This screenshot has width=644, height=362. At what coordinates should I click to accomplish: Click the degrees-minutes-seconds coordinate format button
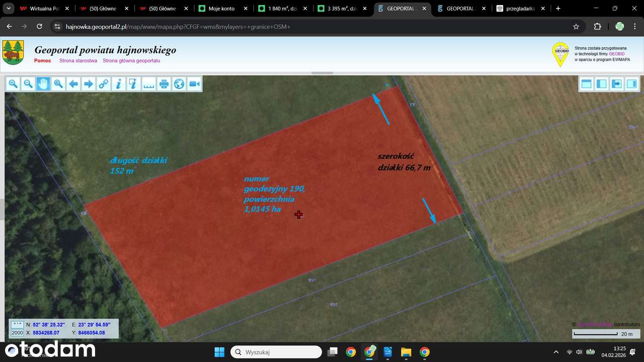point(17,325)
